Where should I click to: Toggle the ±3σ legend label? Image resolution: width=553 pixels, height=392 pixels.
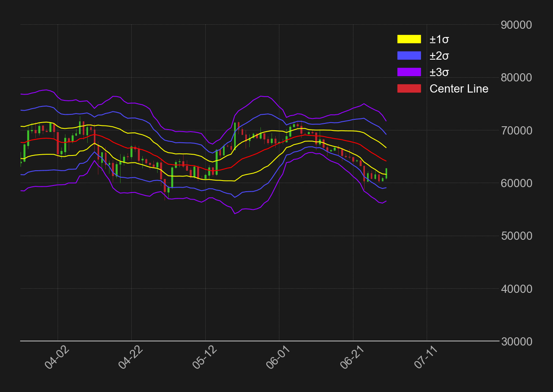pyautogui.click(x=439, y=72)
